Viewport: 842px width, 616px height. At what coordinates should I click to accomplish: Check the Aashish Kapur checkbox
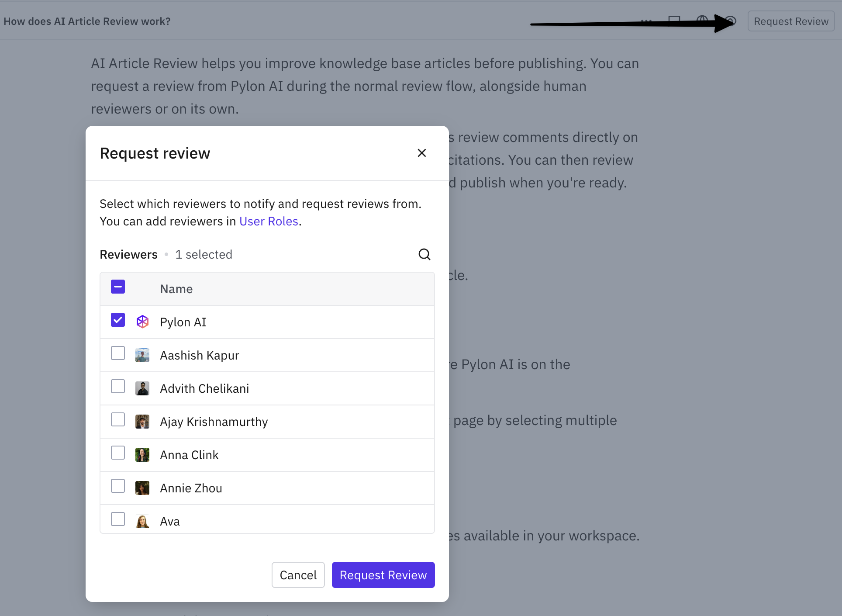pyautogui.click(x=118, y=353)
